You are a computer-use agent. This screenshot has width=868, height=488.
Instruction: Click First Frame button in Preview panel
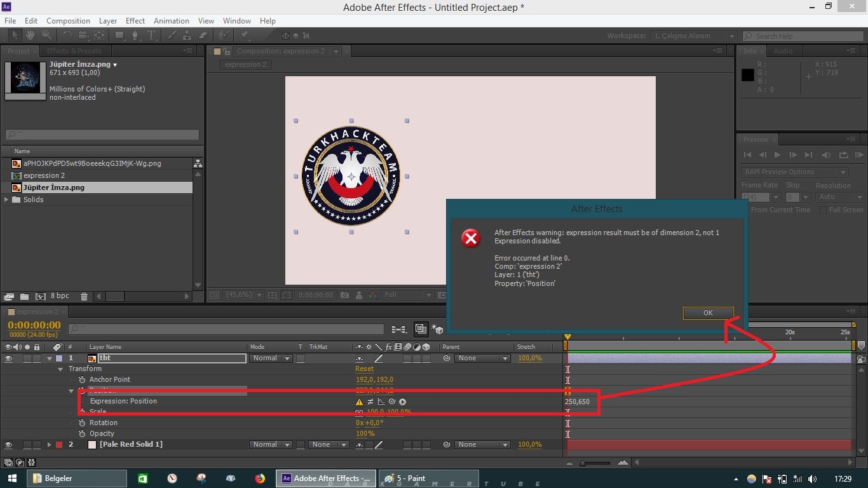[x=747, y=155]
